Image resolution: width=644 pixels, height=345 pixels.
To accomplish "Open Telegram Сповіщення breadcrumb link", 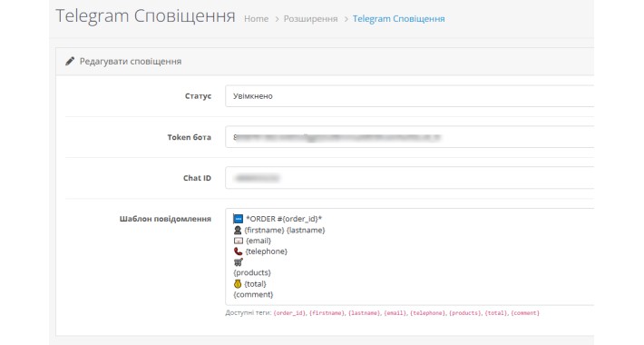I will (398, 19).
